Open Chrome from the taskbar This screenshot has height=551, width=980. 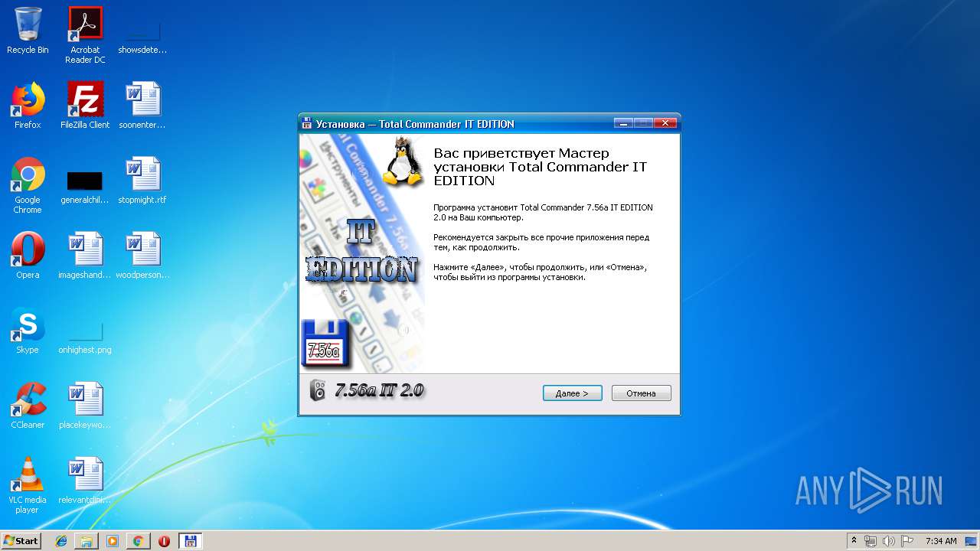138,541
